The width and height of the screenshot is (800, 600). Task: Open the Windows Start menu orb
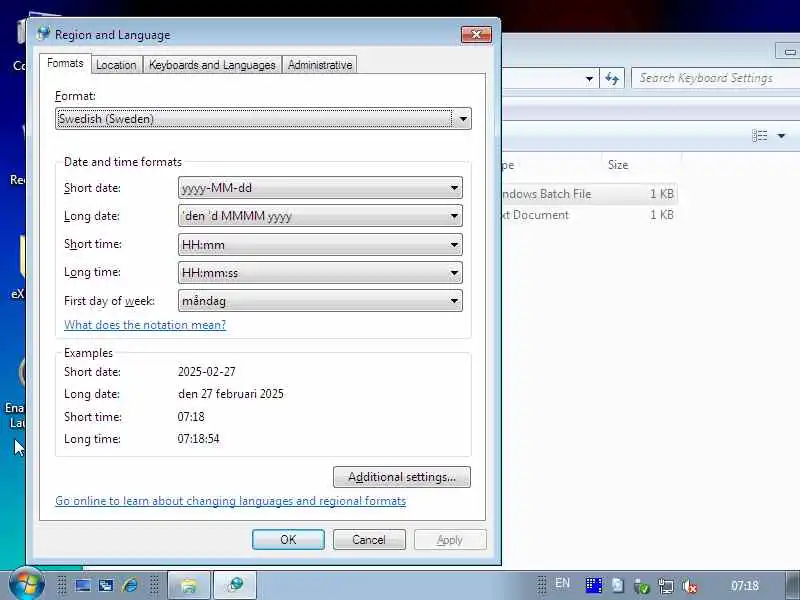click(x=27, y=585)
